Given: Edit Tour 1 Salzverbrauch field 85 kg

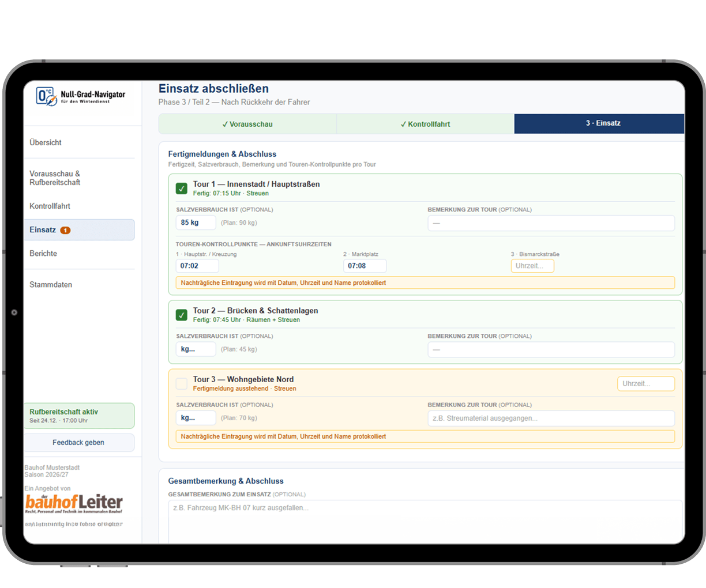Looking at the screenshot, I should click(196, 223).
